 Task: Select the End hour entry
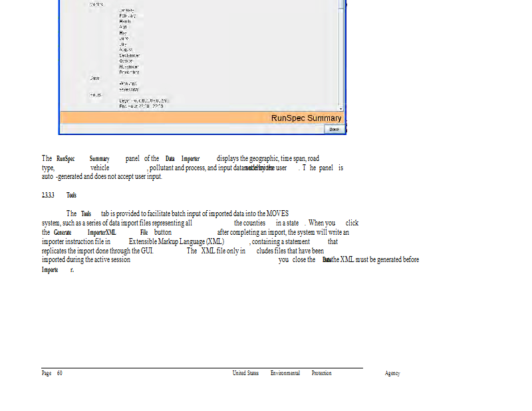141,106
